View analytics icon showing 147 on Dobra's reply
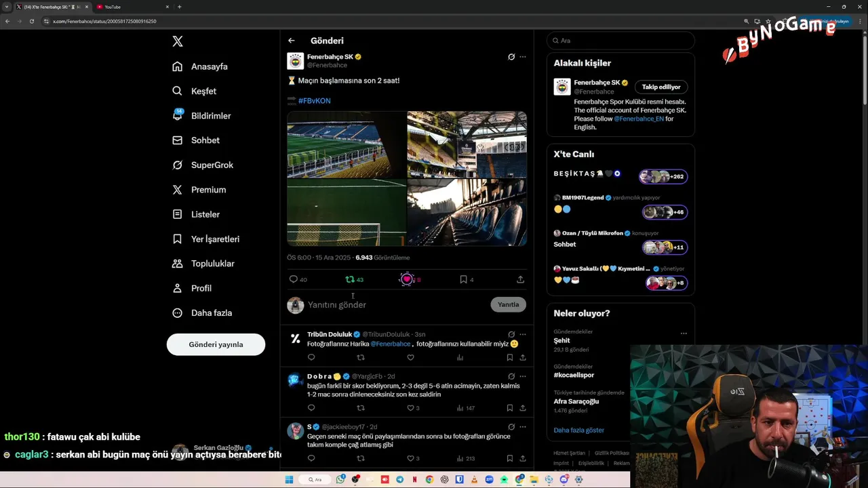Image resolution: width=868 pixels, height=488 pixels. coord(465,408)
